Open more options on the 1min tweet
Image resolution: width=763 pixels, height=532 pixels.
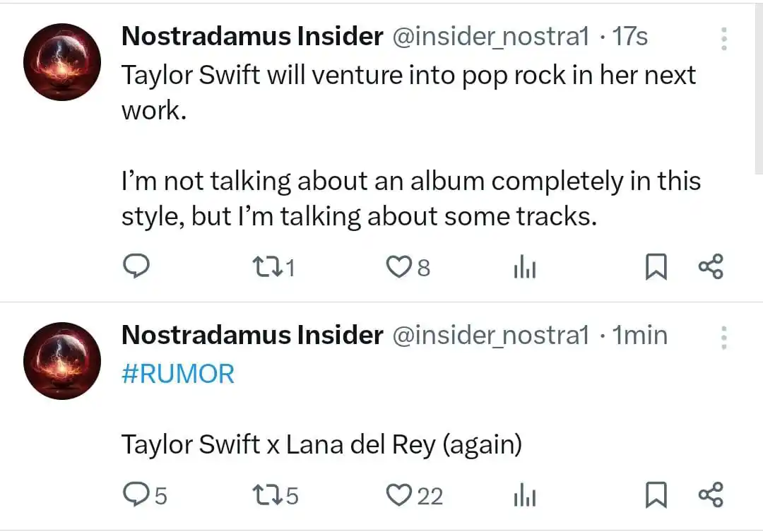click(x=723, y=338)
